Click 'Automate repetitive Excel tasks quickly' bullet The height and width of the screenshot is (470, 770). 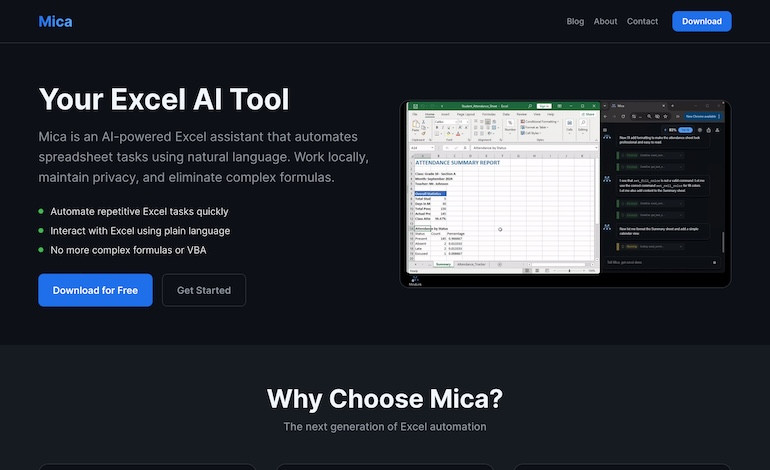(x=139, y=212)
